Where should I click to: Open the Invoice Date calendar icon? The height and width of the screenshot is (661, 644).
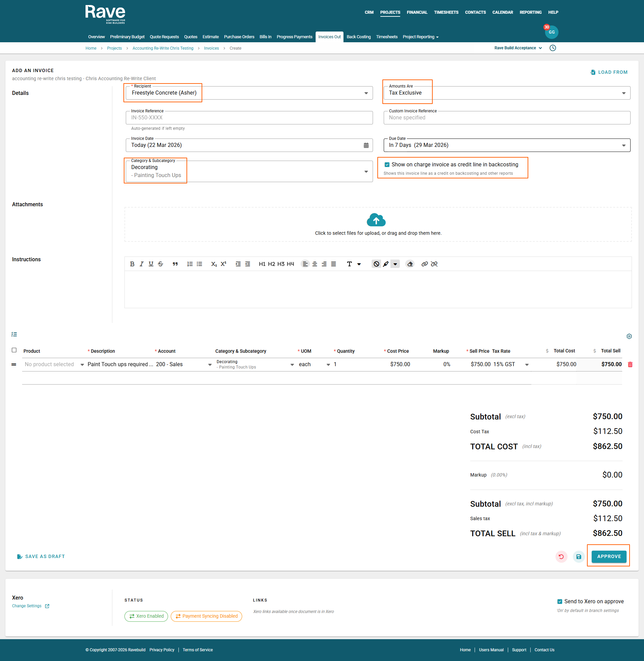coord(366,146)
